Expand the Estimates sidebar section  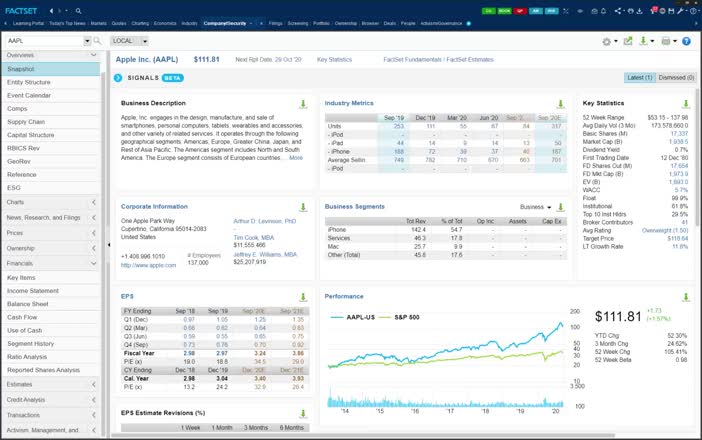click(x=94, y=384)
